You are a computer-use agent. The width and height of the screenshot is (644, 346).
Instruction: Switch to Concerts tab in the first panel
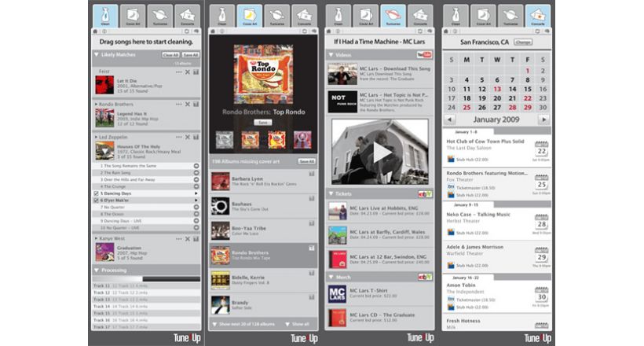click(x=187, y=16)
